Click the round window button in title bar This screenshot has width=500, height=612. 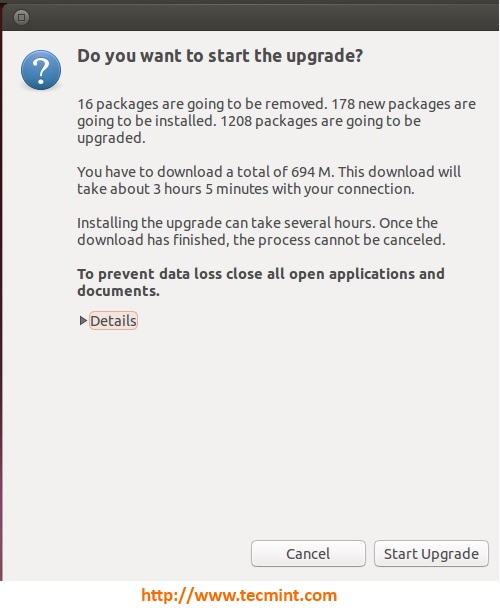click(x=21, y=17)
